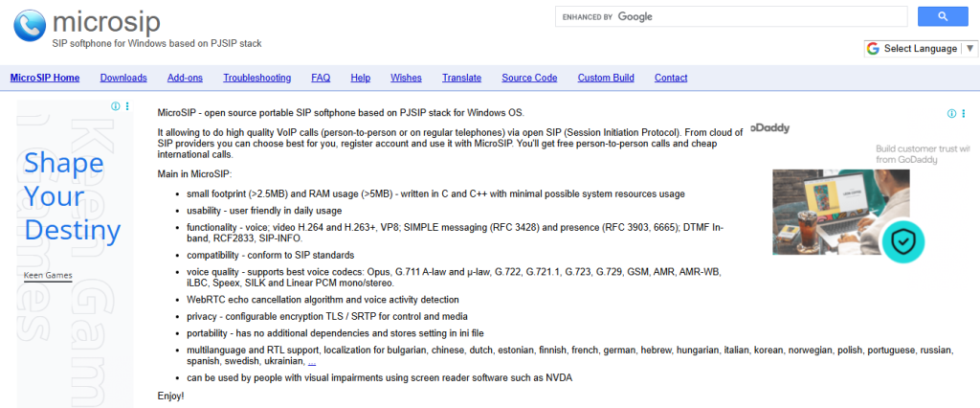Select FAQ in the navigation bar
The height and width of the screenshot is (408, 980).
pyautogui.click(x=321, y=78)
